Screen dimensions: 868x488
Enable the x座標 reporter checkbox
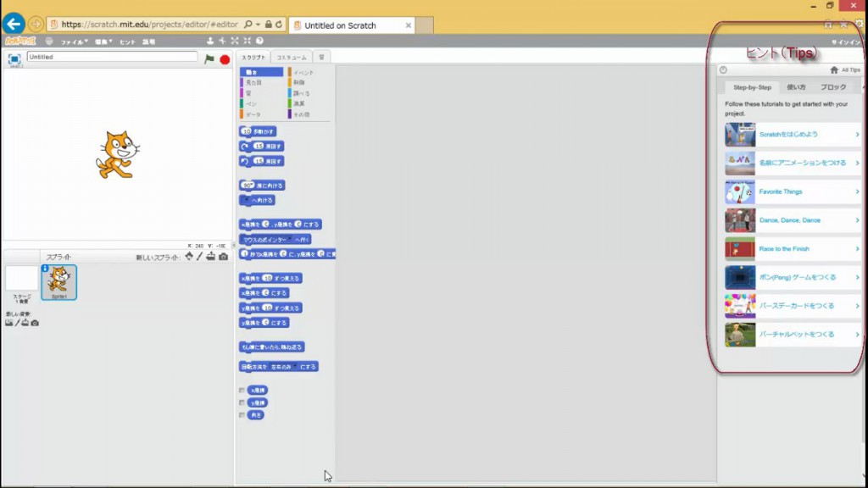[x=242, y=390]
